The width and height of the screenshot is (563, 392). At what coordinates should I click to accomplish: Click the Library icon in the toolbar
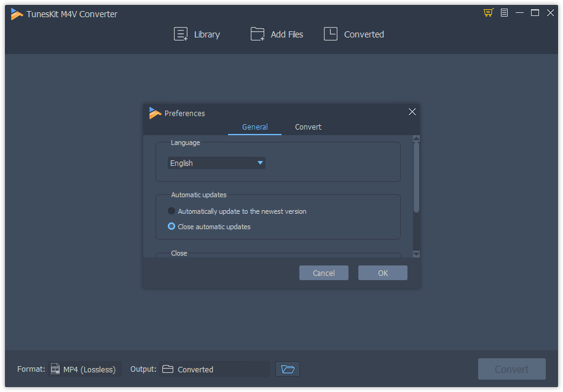(x=181, y=34)
